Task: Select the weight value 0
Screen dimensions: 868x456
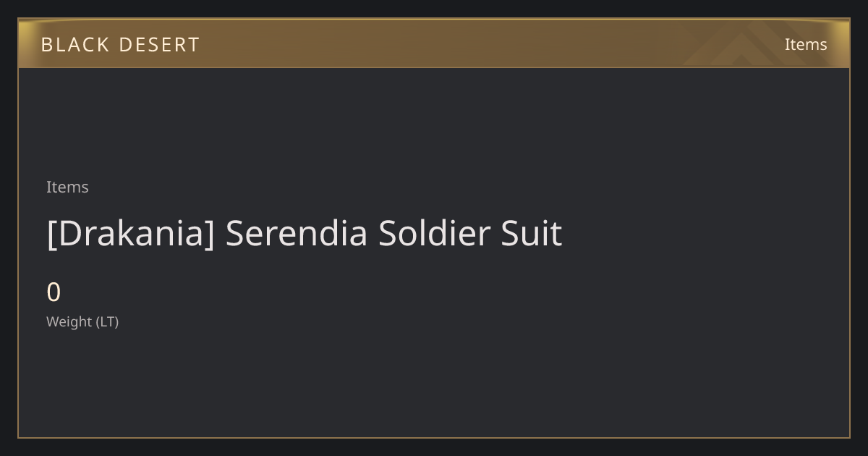Action: (x=54, y=292)
